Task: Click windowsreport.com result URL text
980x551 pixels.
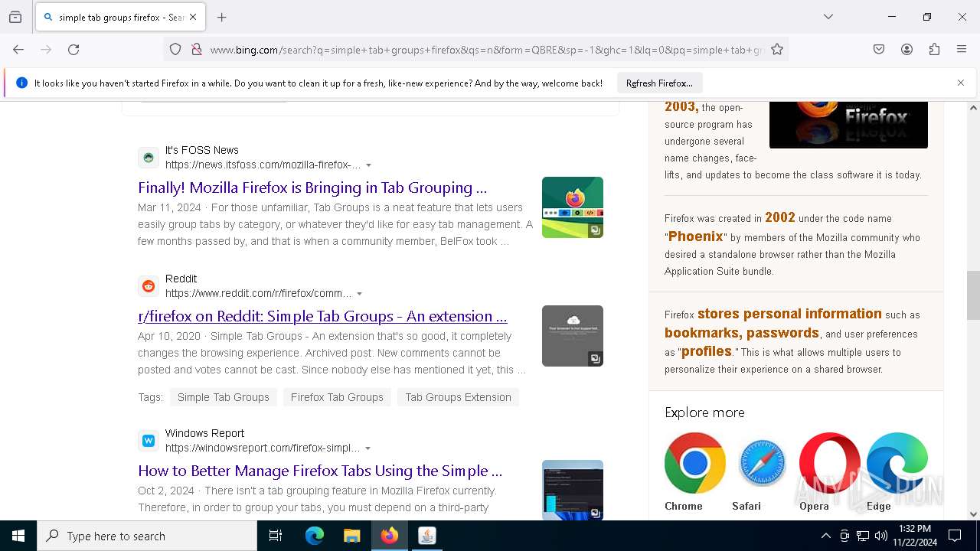Action: pos(263,448)
